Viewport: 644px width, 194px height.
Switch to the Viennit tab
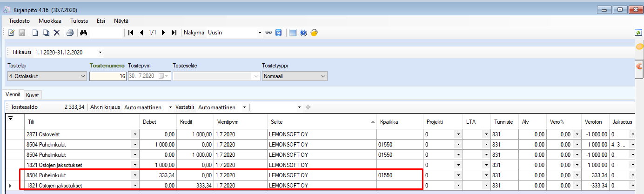pos(13,94)
